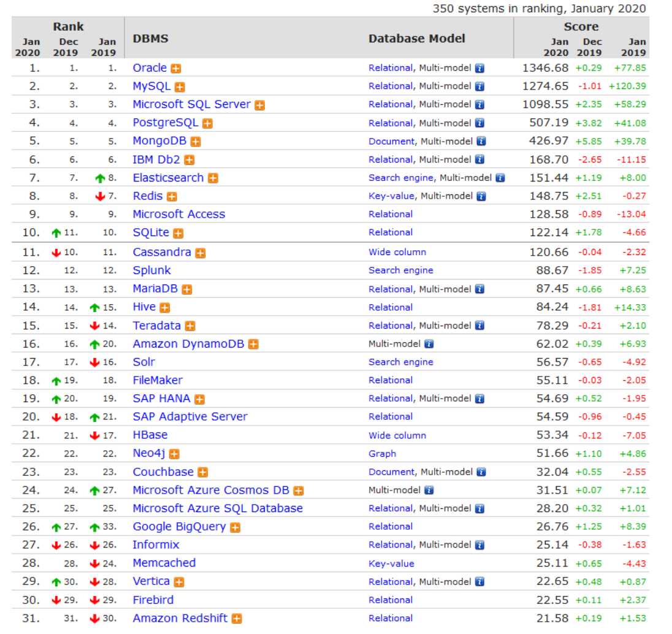
Task: Click the plus icon next to MongoDB
Action: [x=196, y=142]
